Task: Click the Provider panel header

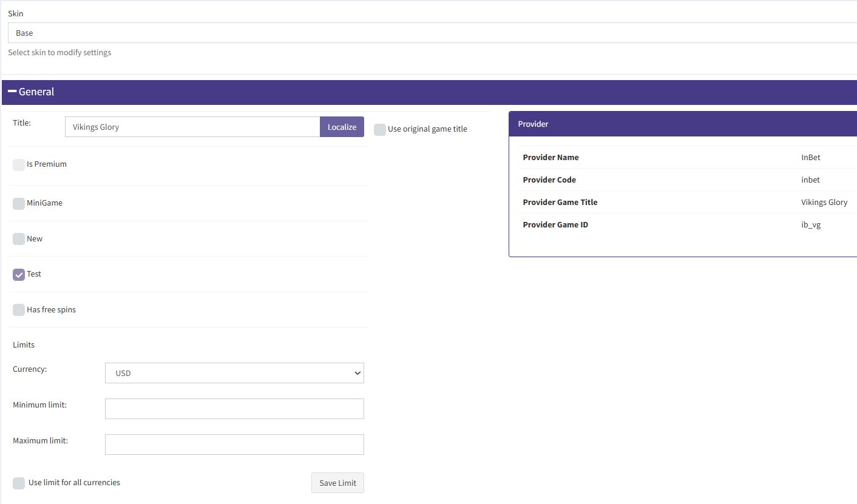Action: click(x=680, y=124)
